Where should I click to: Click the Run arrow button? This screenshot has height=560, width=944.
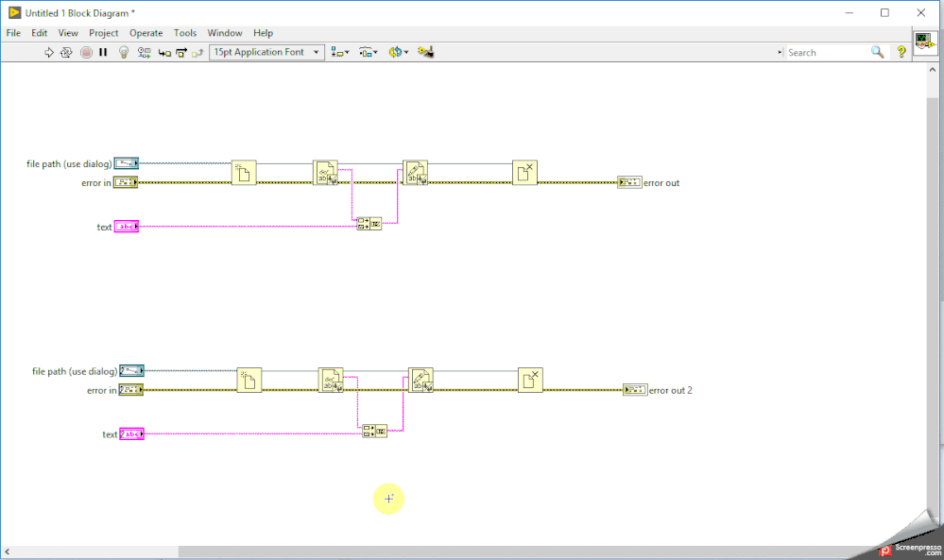[x=50, y=53]
